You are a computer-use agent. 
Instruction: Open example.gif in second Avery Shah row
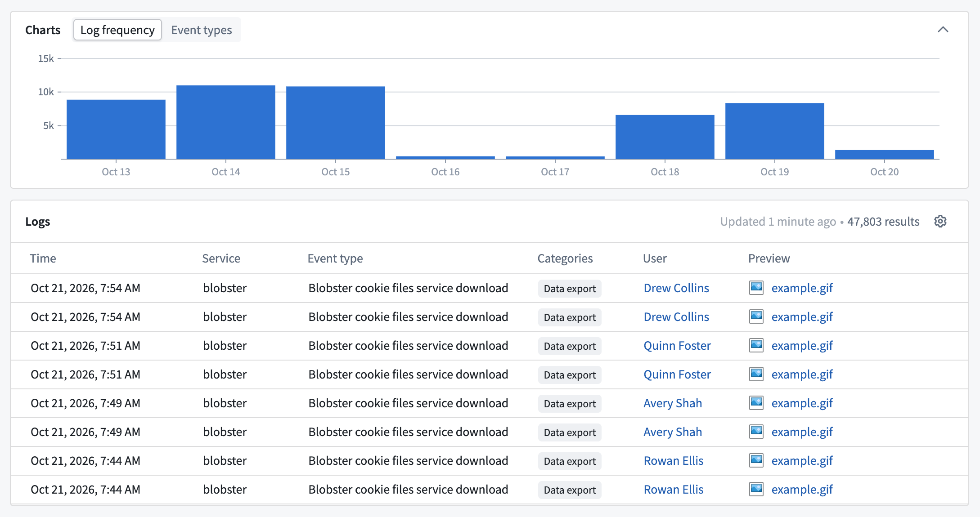802,432
